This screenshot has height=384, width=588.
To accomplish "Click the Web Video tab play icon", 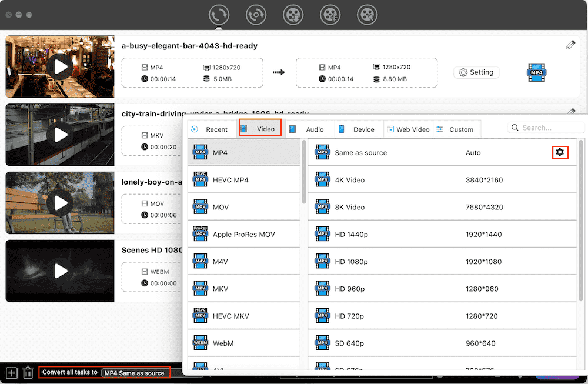I will coord(390,129).
